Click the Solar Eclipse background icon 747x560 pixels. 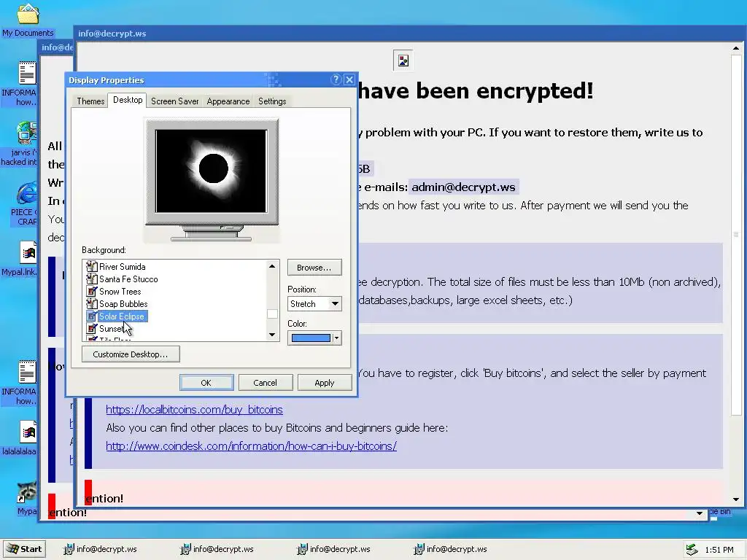(91, 316)
